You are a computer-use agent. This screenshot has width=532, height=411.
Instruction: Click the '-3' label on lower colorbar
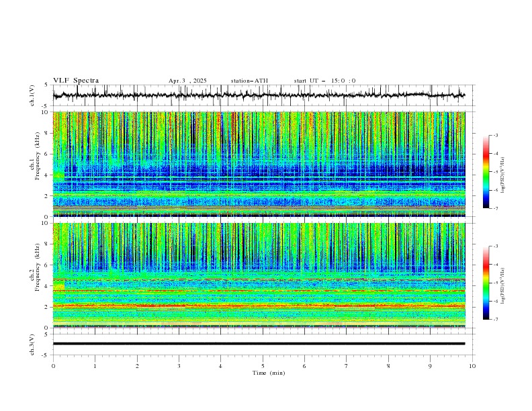495,246
